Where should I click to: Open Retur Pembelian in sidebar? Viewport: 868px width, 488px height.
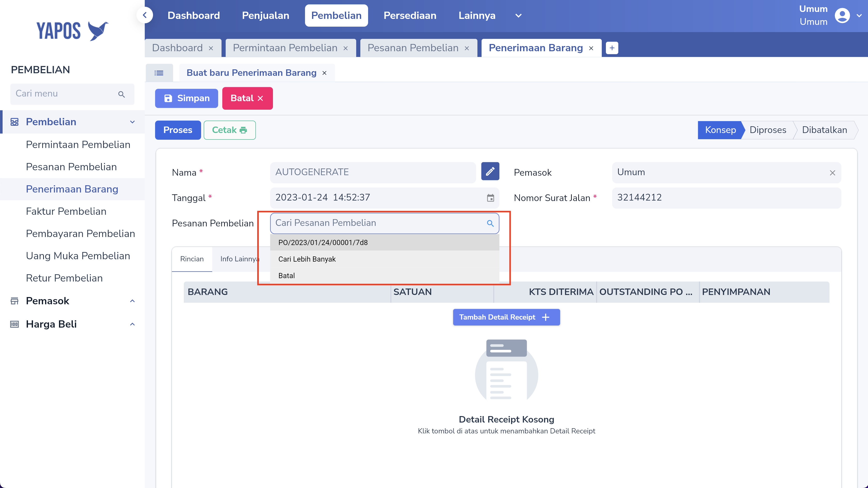click(64, 278)
